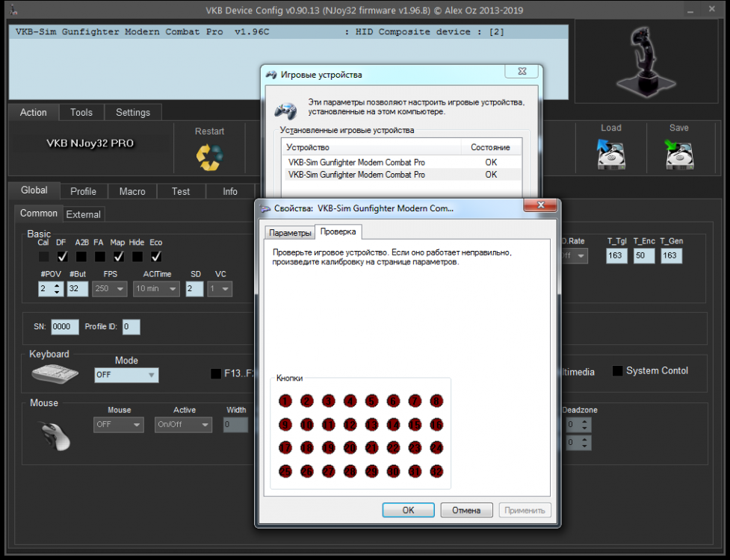Expand the Keyboard Mode OFF dropdown
The width and height of the screenshot is (730, 560).
(126, 375)
